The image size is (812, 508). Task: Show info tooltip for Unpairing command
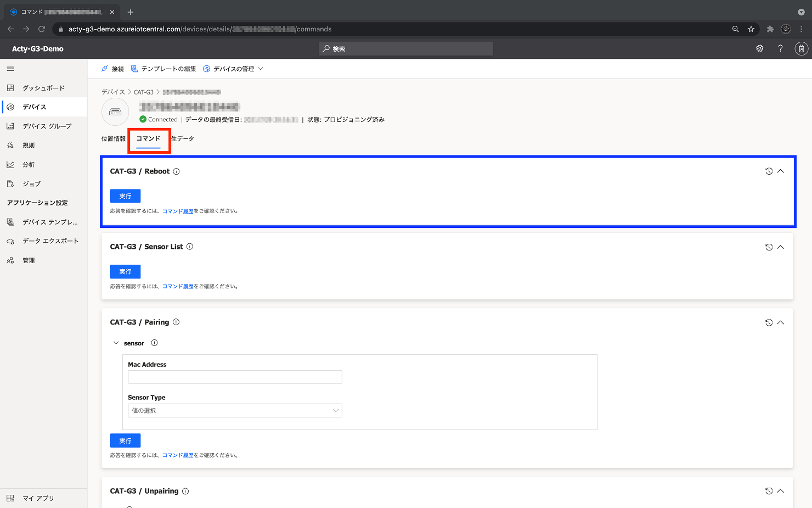(x=185, y=491)
